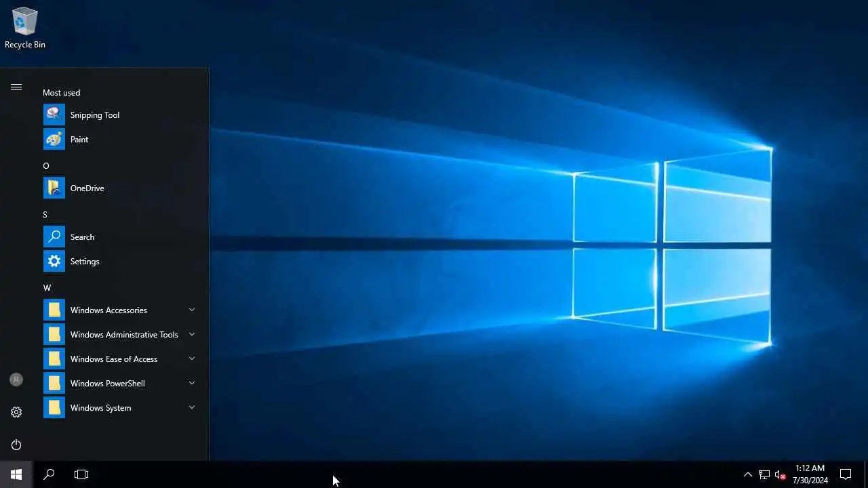Open Task View on the taskbar
Image resolution: width=868 pixels, height=488 pixels.
point(81,474)
